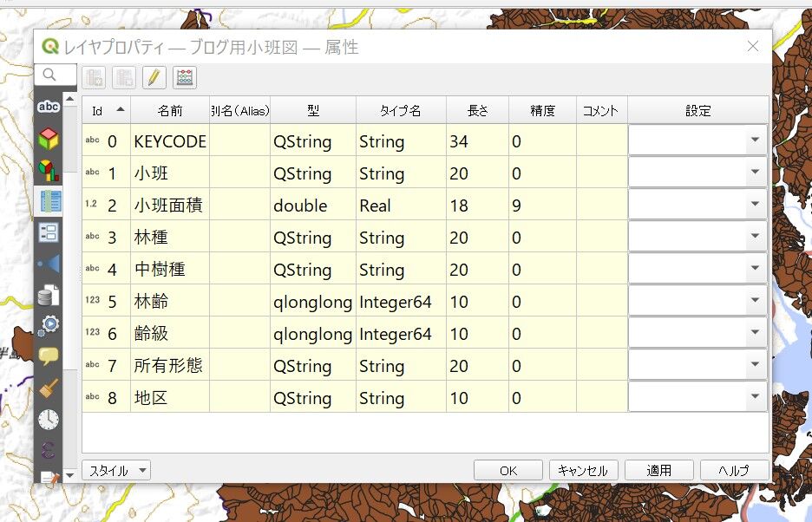Click the Real type name cell
This screenshot has height=522, width=812.
point(401,205)
